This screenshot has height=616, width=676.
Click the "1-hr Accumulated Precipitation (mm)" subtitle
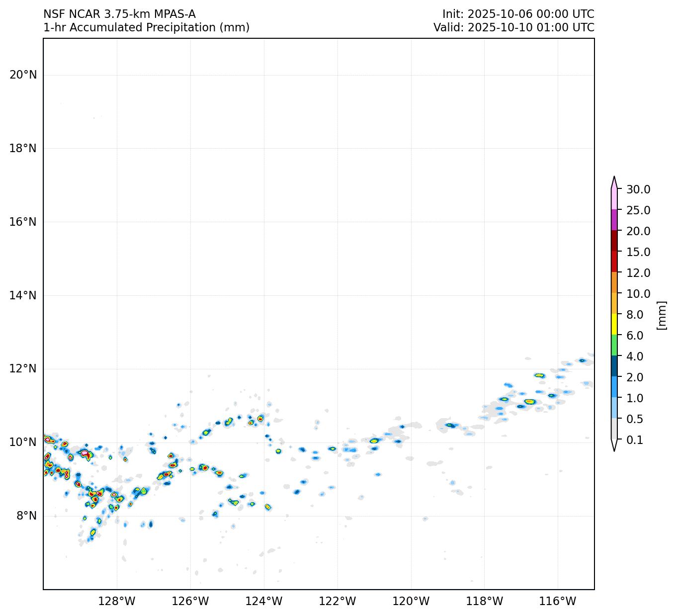pyautogui.click(x=146, y=27)
